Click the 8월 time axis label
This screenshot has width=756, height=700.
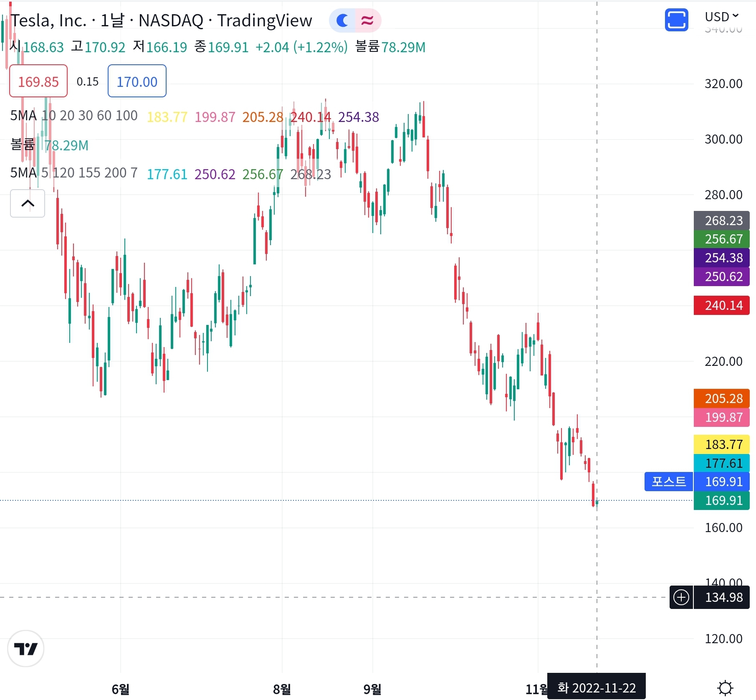[282, 689]
